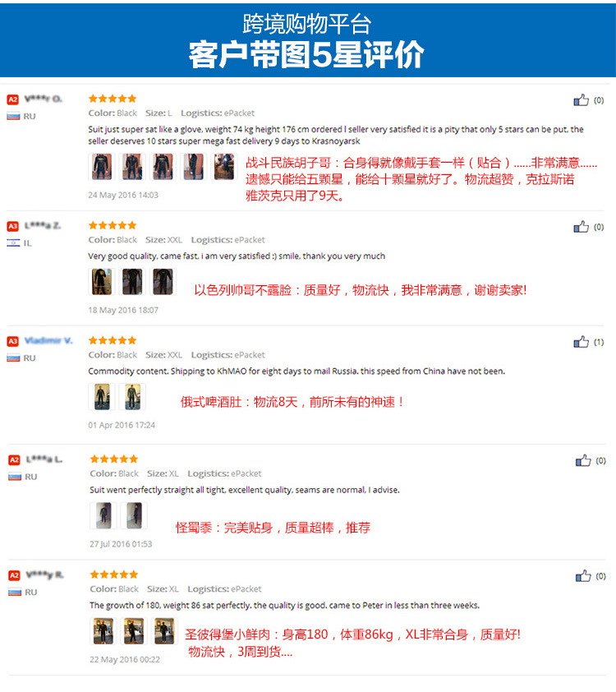This screenshot has width=616, height=692.
Task: Click five-star rating of last review
Action: (114, 574)
